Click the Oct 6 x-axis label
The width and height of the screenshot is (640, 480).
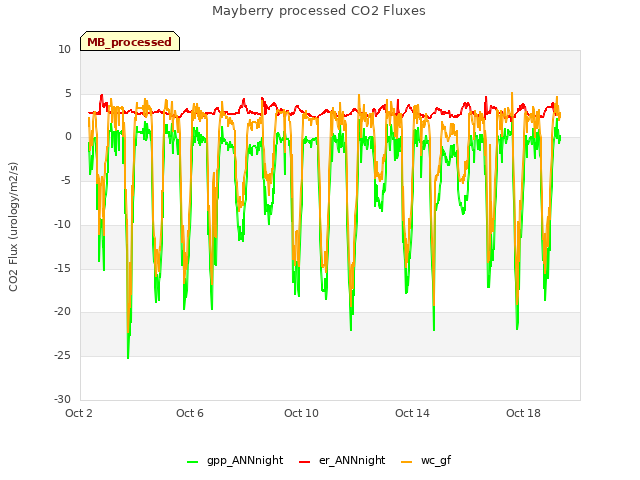pyautogui.click(x=190, y=413)
